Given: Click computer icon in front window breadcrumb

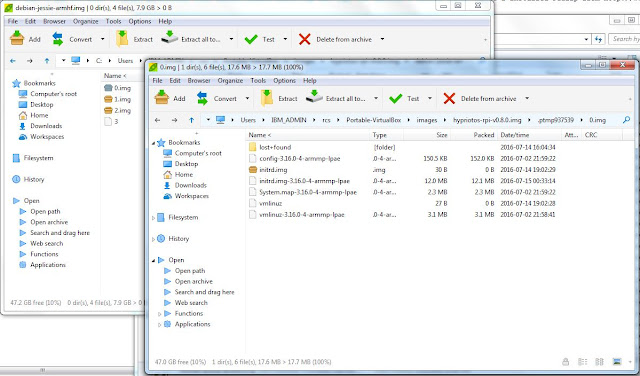Looking at the screenshot, I should click(x=221, y=120).
